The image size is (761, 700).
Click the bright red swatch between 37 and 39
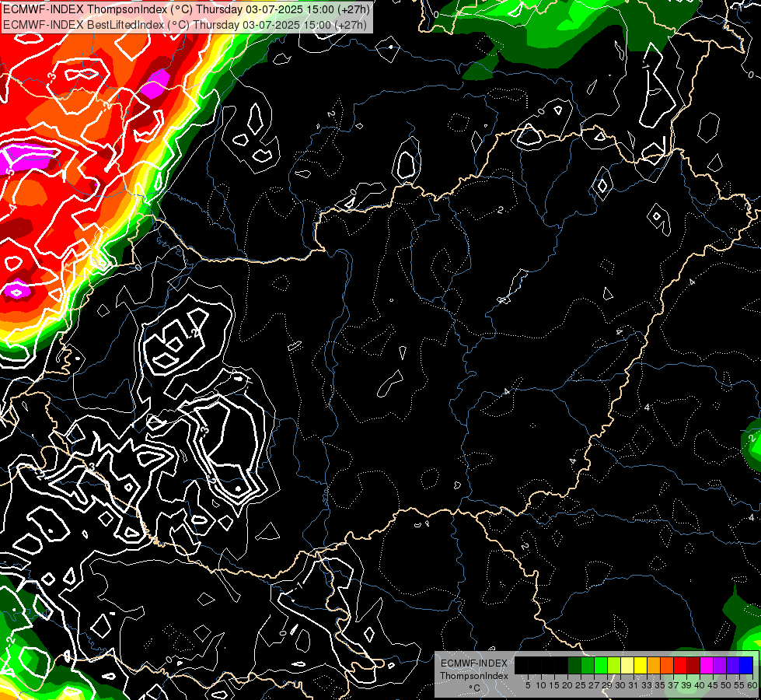point(680,666)
